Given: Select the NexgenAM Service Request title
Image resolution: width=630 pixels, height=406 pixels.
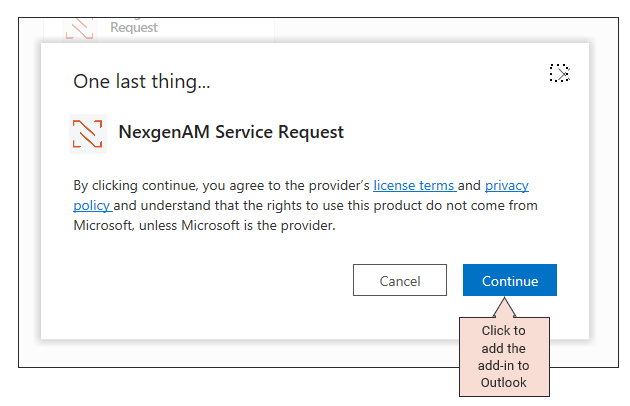Looking at the screenshot, I should tap(231, 132).
